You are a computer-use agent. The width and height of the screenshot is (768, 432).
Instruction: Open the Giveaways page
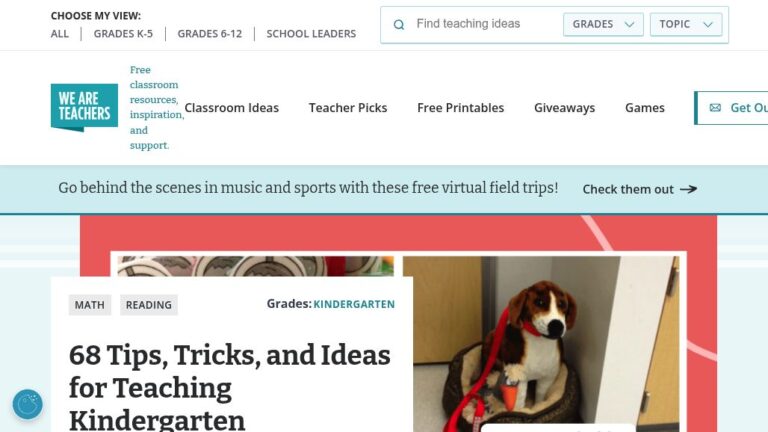pyautogui.click(x=564, y=108)
